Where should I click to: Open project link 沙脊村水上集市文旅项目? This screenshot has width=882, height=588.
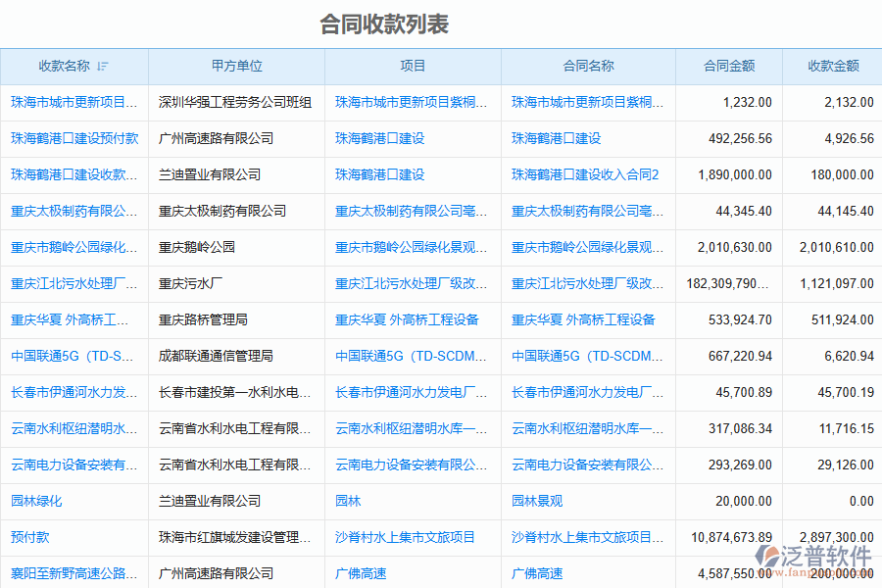405,537
